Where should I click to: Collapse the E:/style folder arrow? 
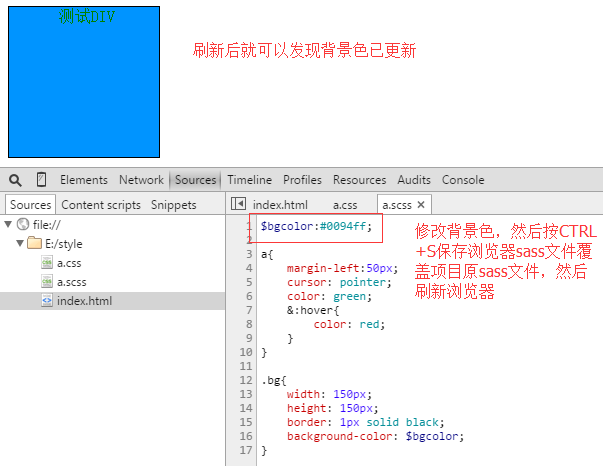pyautogui.click(x=19, y=244)
